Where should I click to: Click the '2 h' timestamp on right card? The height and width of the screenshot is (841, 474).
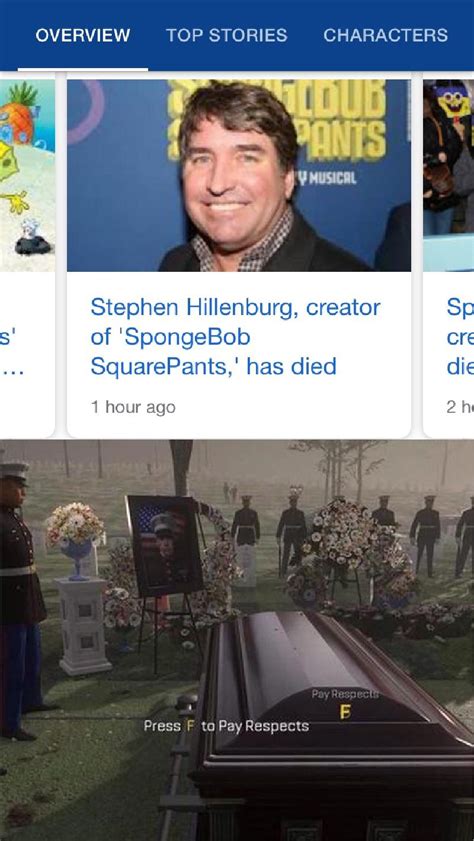(460, 407)
